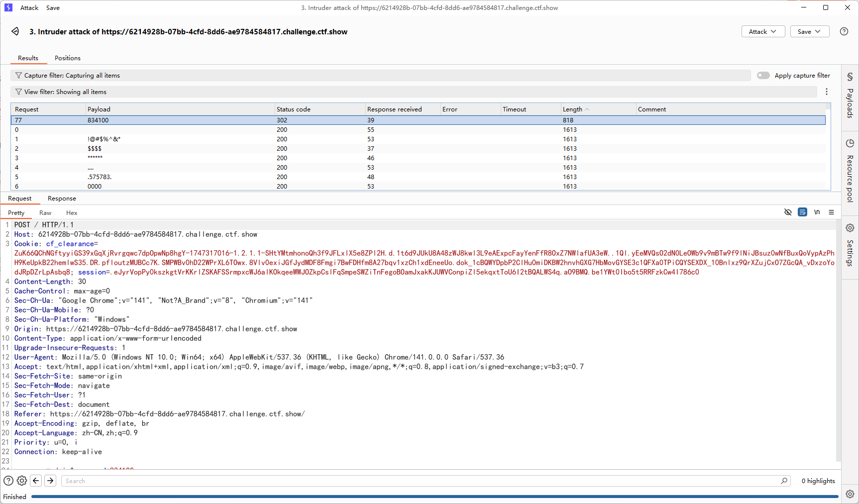Screen dimensions: 859x504
Task: Switch to the Positions tab
Action: (68, 58)
